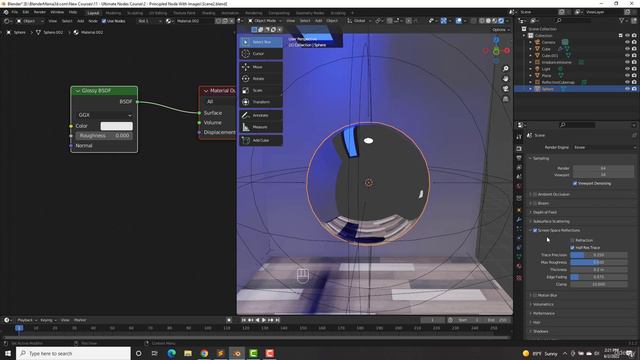Click play animation button in timeline
This screenshot has height=360, width=640.
[264, 320]
